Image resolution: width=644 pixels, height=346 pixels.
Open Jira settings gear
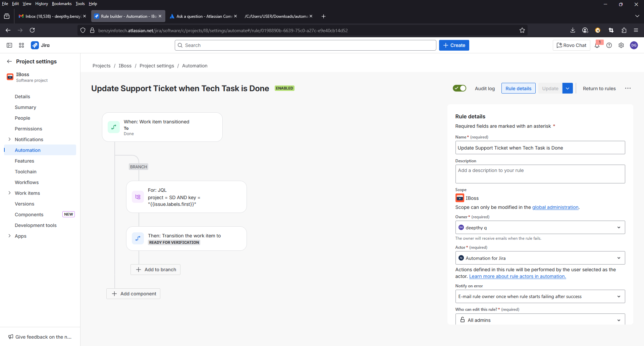click(x=621, y=45)
